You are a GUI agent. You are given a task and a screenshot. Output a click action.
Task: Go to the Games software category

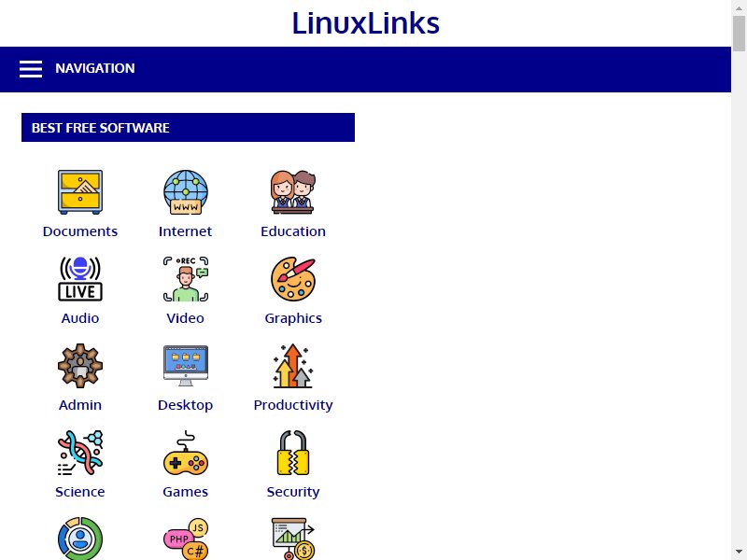tap(185, 492)
